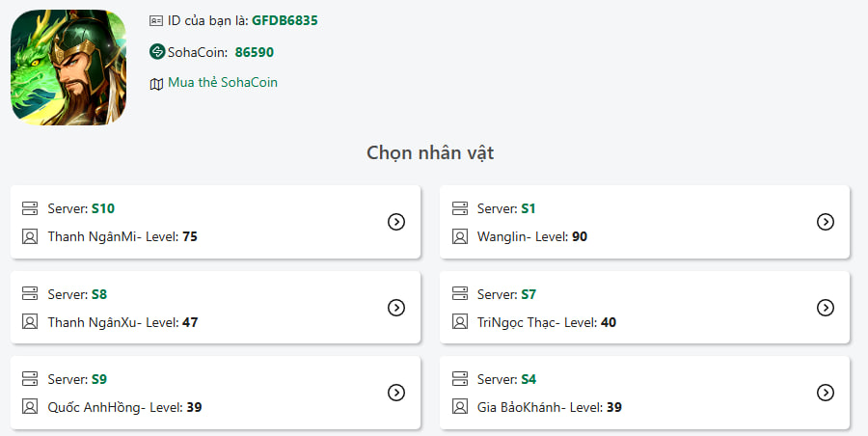Choose character Quốc AnhHồng level 39
The width and height of the screenshot is (868, 436).
(x=124, y=407)
